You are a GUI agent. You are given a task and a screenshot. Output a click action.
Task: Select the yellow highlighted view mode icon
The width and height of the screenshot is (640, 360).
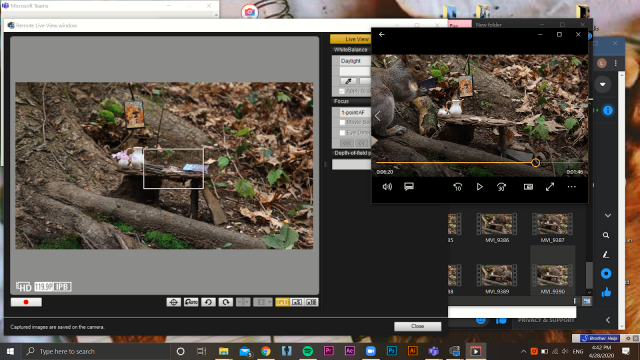coord(282,302)
